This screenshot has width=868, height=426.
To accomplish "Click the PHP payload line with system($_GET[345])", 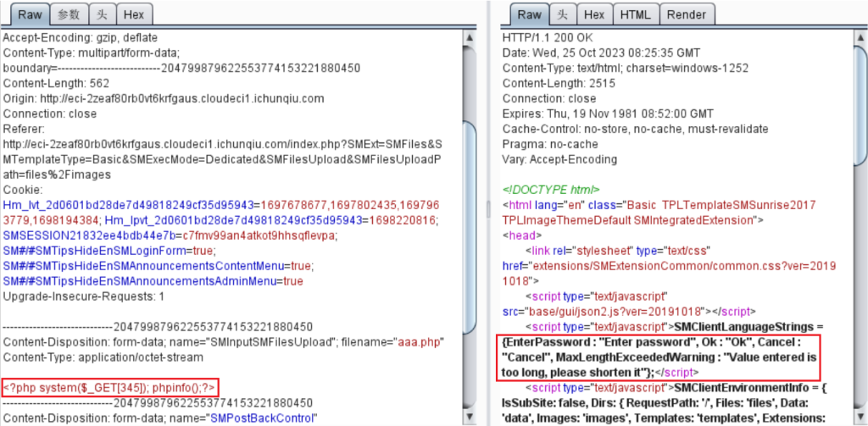I will point(111,386).
